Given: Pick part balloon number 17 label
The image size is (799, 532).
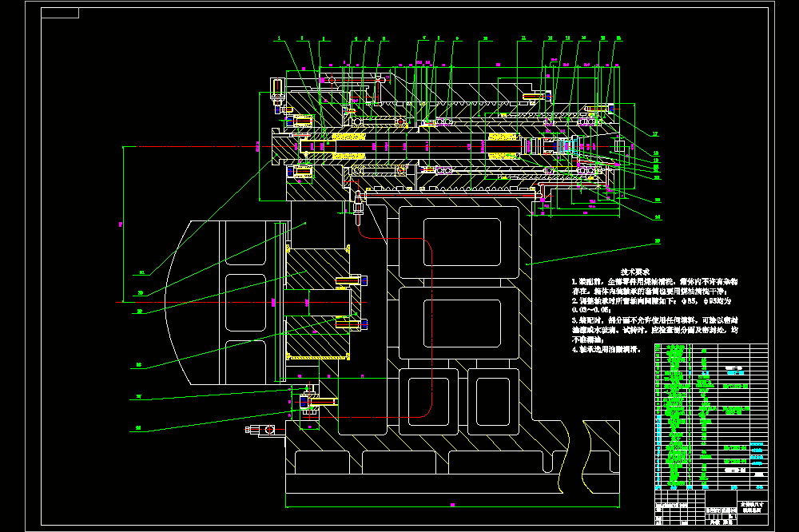Looking at the screenshot, I should tap(655, 134).
